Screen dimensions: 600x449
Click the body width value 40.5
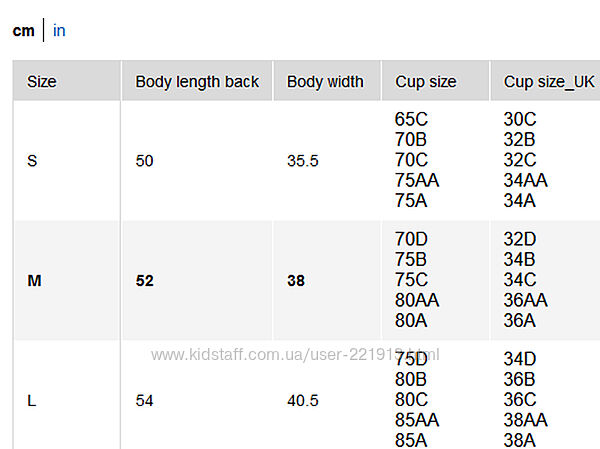point(303,400)
